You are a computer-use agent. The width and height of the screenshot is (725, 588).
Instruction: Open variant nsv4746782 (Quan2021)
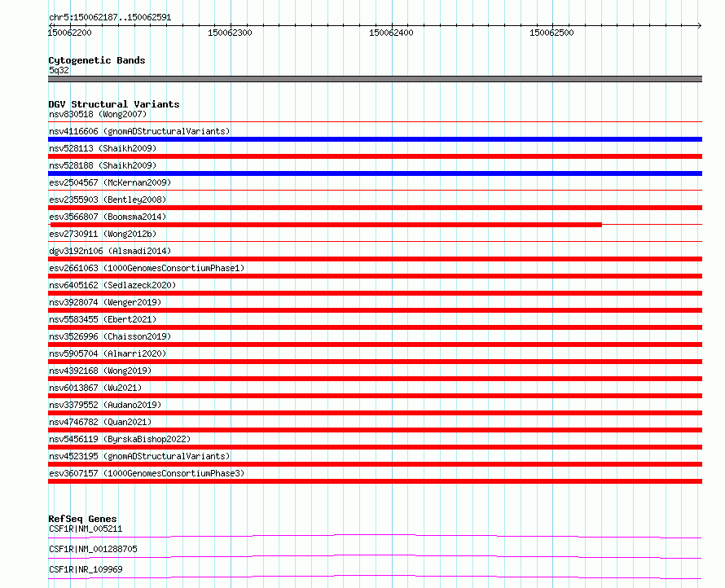pyautogui.click(x=100, y=422)
